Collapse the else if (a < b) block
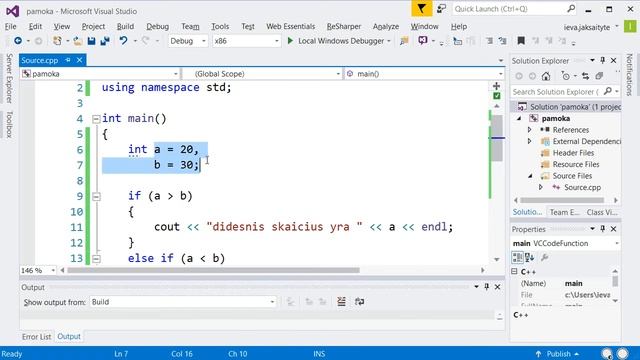The width and height of the screenshot is (640, 360). click(96, 259)
